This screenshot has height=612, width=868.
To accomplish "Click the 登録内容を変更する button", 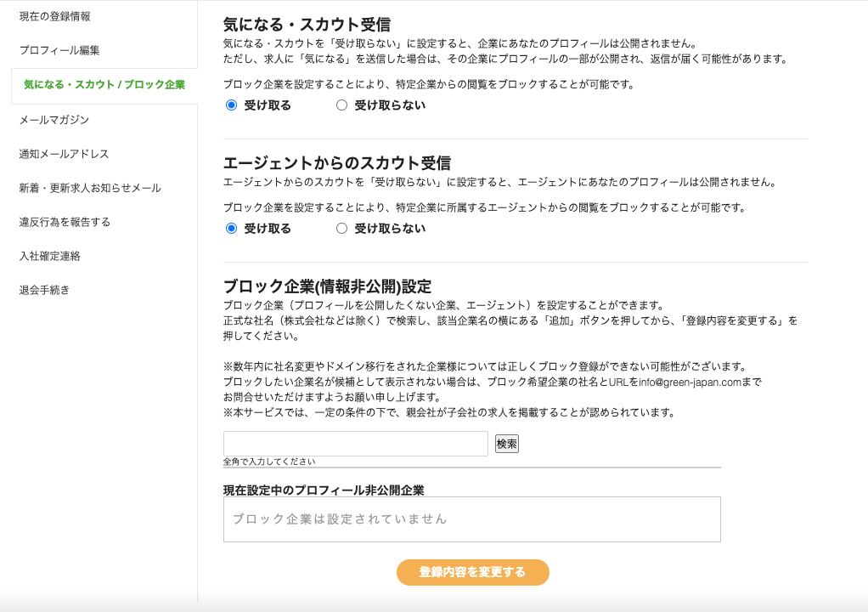I will point(472,572).
